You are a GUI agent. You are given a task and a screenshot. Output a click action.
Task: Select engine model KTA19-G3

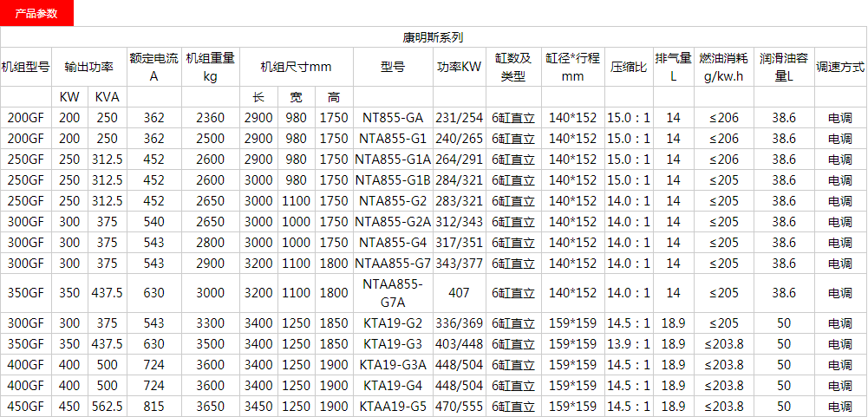(393, 344)
